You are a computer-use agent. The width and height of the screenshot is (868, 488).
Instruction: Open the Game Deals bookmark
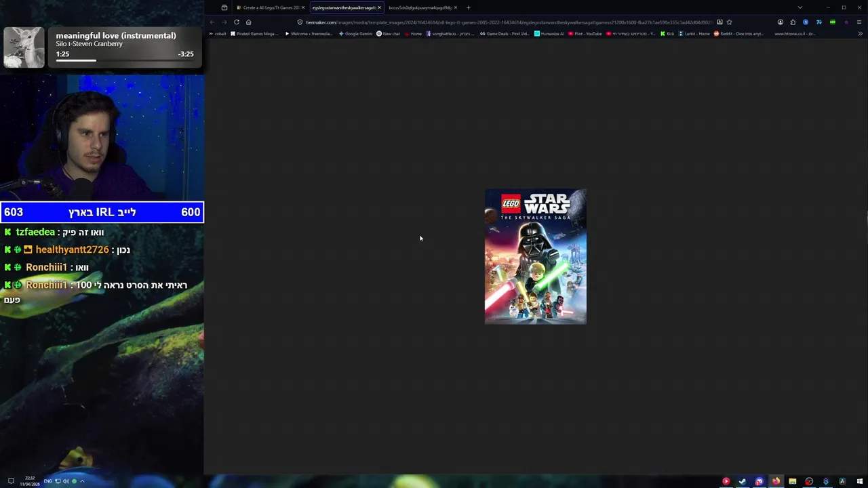(505, 33)
